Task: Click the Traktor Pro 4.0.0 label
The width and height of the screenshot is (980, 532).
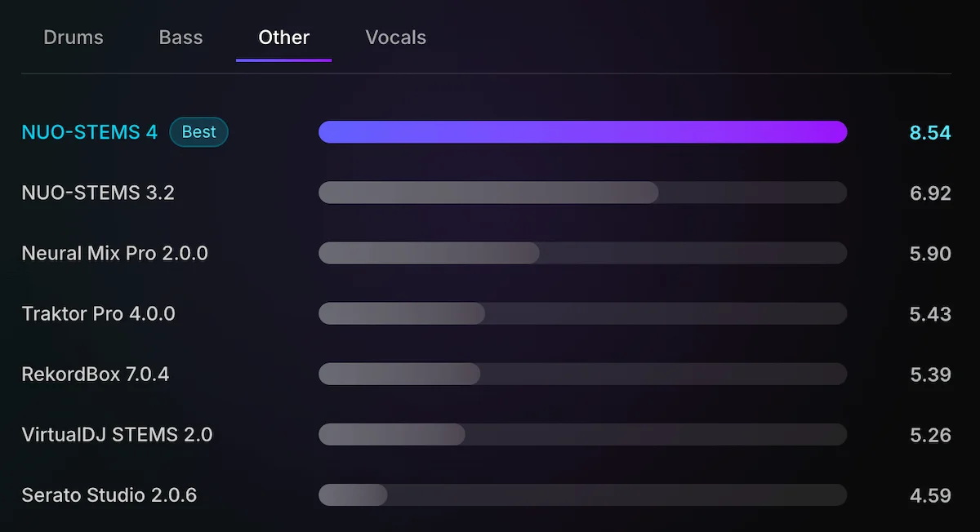Action: click(98, 313)
